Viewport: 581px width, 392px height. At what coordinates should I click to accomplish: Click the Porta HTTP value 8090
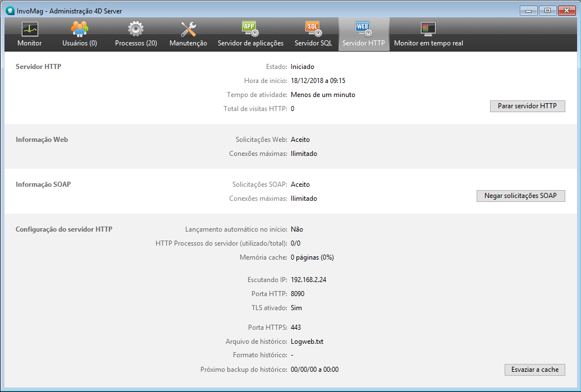coord(298,294)
